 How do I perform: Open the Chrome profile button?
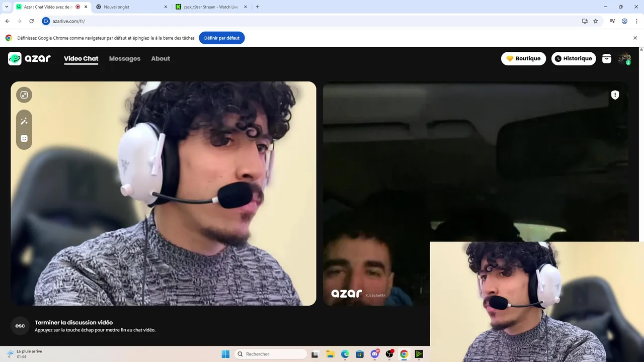(x=624, y=21)
